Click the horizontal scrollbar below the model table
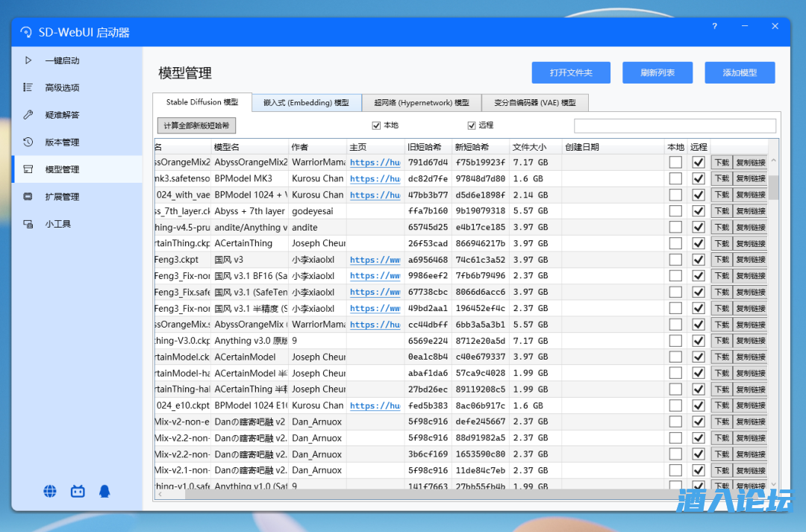 pyautogui.click(x=448, y=495)
